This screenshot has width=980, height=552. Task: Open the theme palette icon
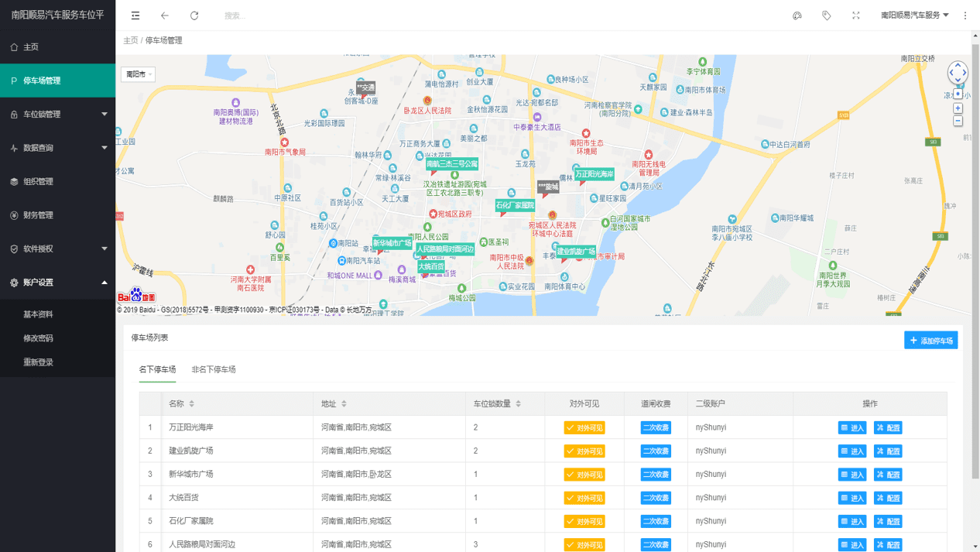797,15
